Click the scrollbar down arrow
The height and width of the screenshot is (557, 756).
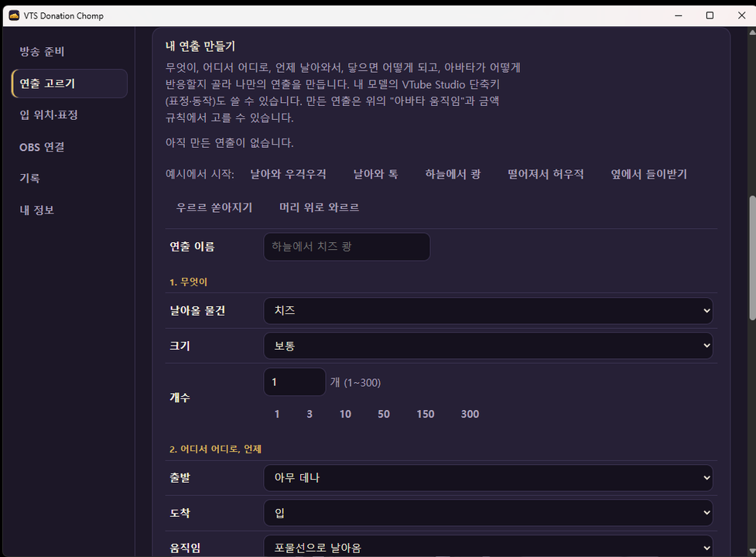tap(752, 551)
